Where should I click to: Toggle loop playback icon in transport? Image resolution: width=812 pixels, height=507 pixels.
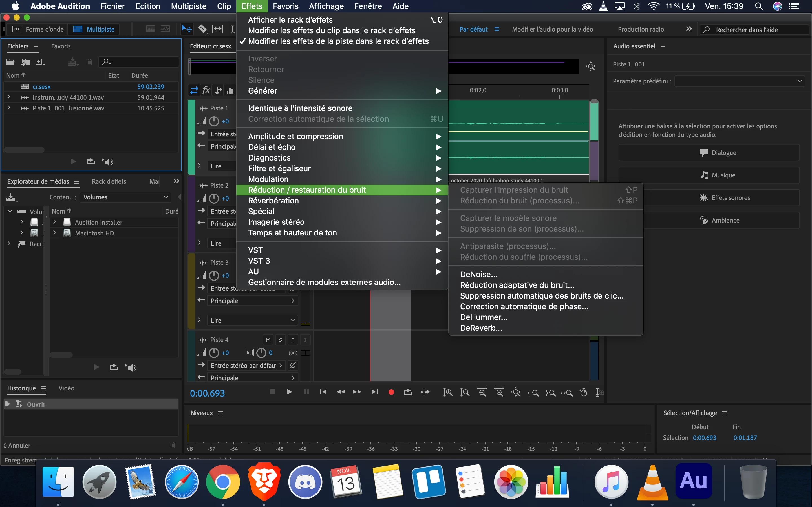[408, 392]
